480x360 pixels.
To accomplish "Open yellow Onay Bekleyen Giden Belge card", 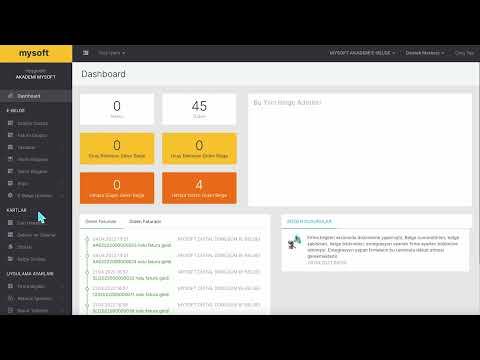I will click(199, 149).
